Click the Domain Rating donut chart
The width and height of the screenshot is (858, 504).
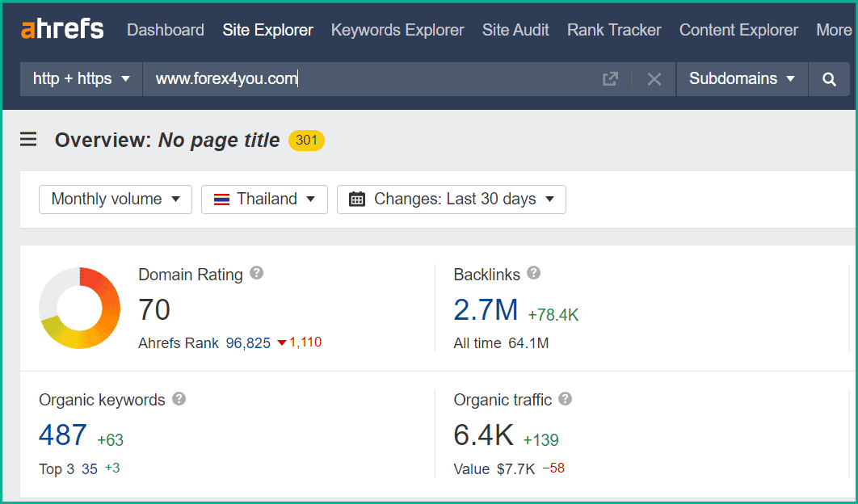pos(79,308)
